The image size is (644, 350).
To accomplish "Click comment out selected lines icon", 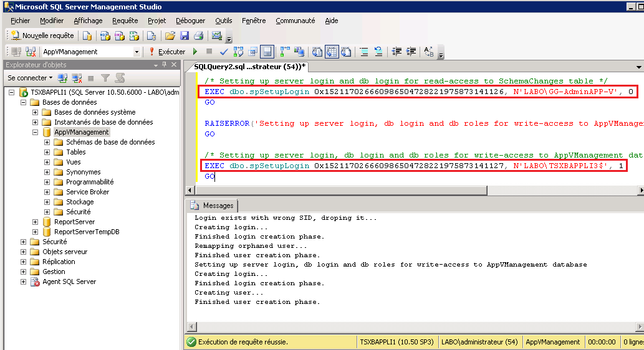I will (364, 52).
